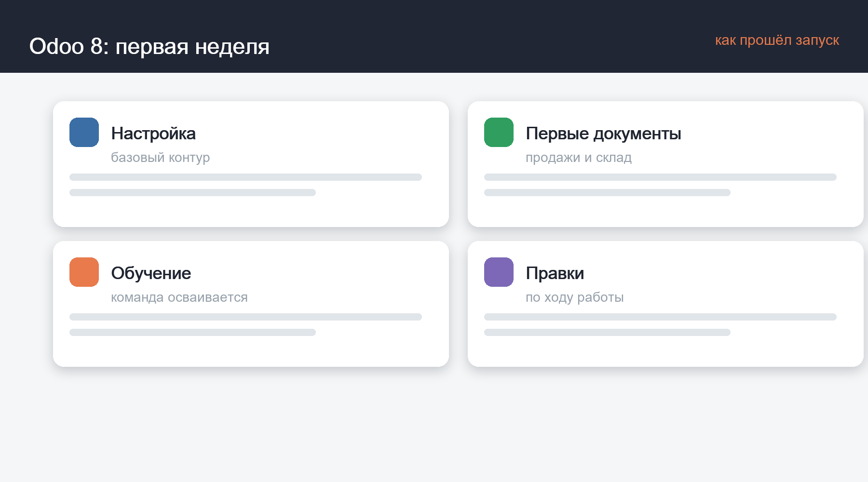Click the blue Настройка card icon
The image size is (868, 482).
pyautogui.click(x=84, y=132)
